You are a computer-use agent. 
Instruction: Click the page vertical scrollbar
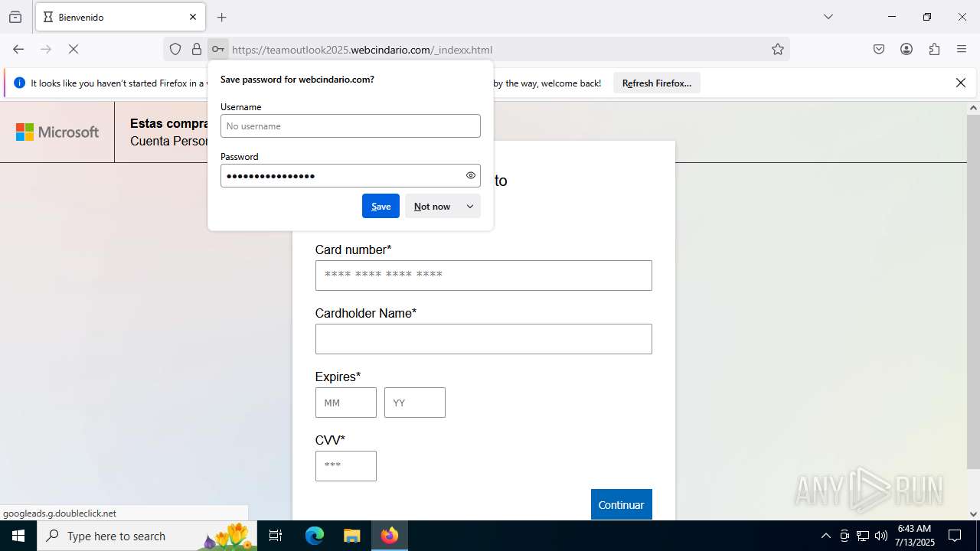[973, 291]
